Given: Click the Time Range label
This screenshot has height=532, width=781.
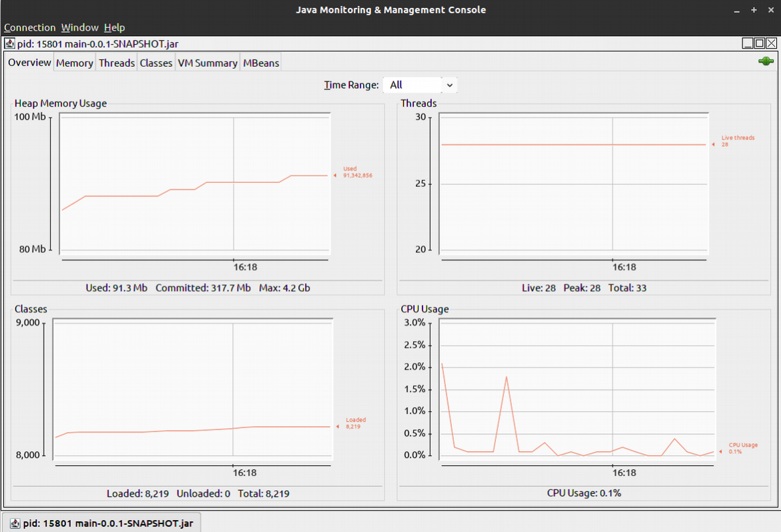Looking at the screenshot, I should [351, 85].
